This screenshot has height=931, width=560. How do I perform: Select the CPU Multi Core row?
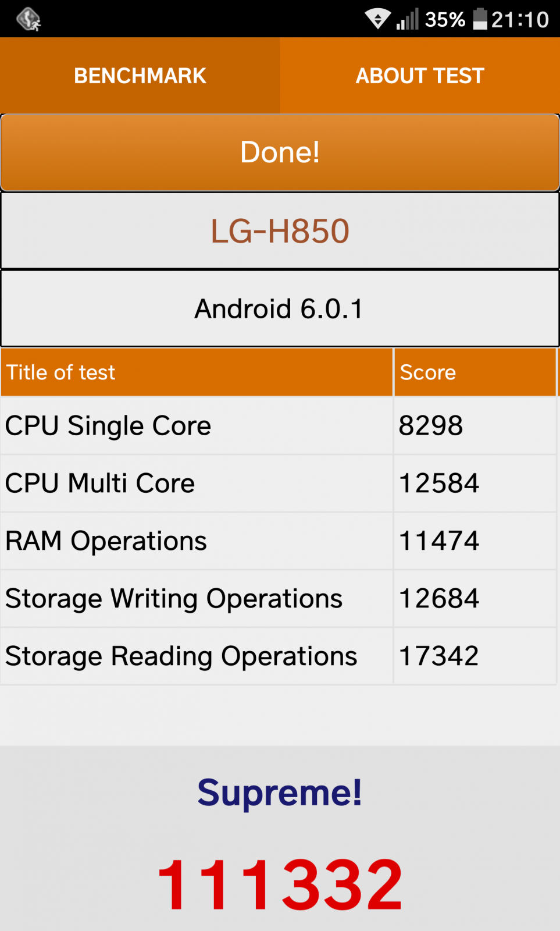pos(279,483)
